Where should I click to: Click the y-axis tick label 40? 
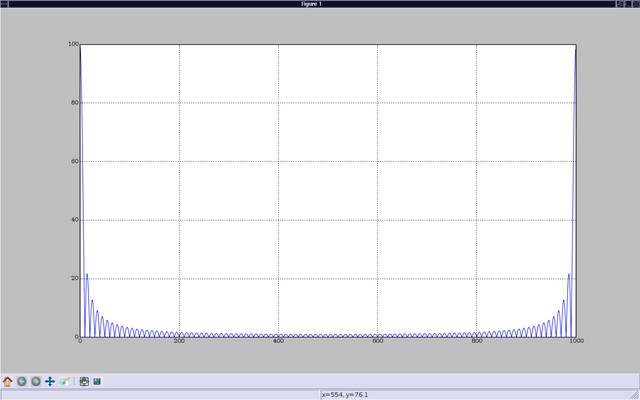point(75,220)
